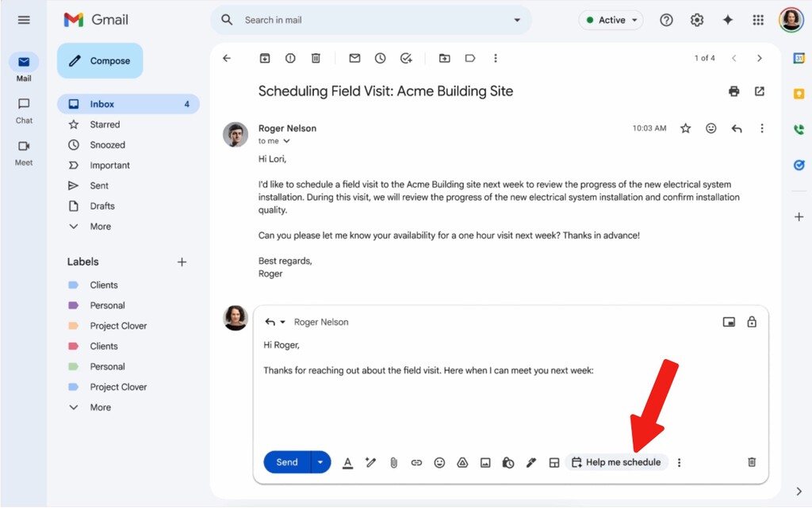Discard the draft with the trash icon
812x509 pixels.
(x=752, y=462)
